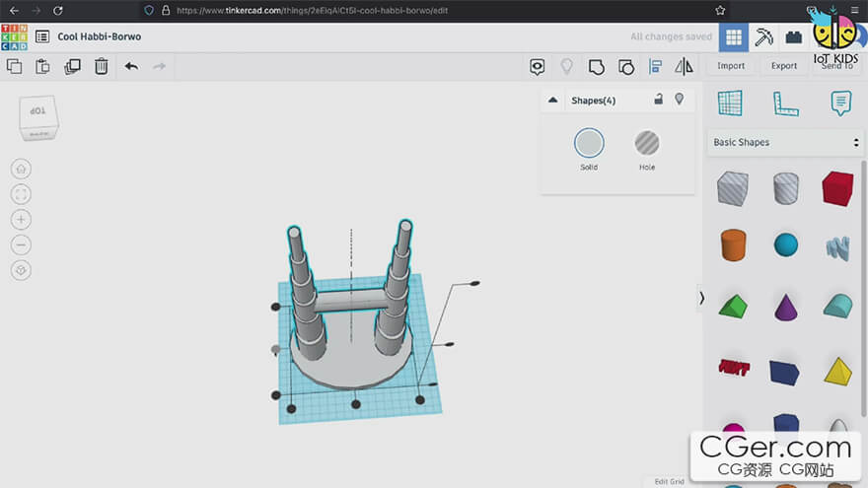
Task: Open the Bricks mode
Action: pyautogui.click(x=793, y=37)
